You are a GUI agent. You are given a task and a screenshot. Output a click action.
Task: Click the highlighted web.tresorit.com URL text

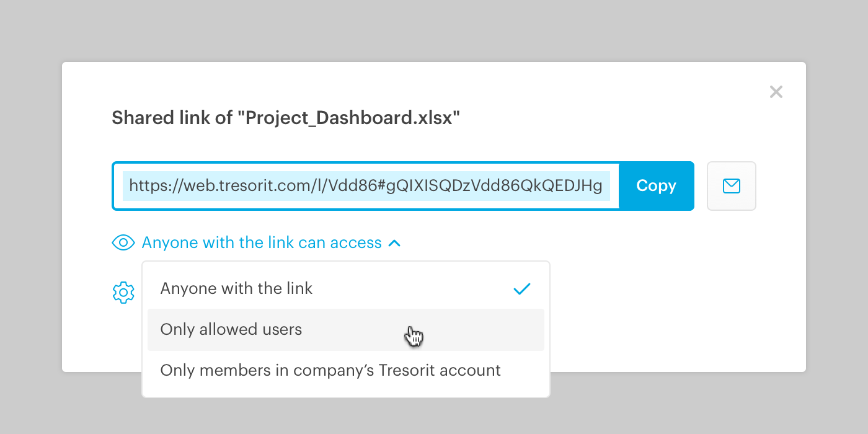[x=366, y=186]
